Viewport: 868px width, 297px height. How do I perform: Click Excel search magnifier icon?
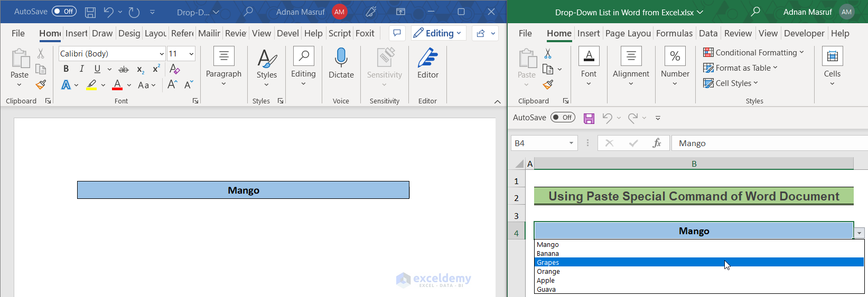pos(755,12)
